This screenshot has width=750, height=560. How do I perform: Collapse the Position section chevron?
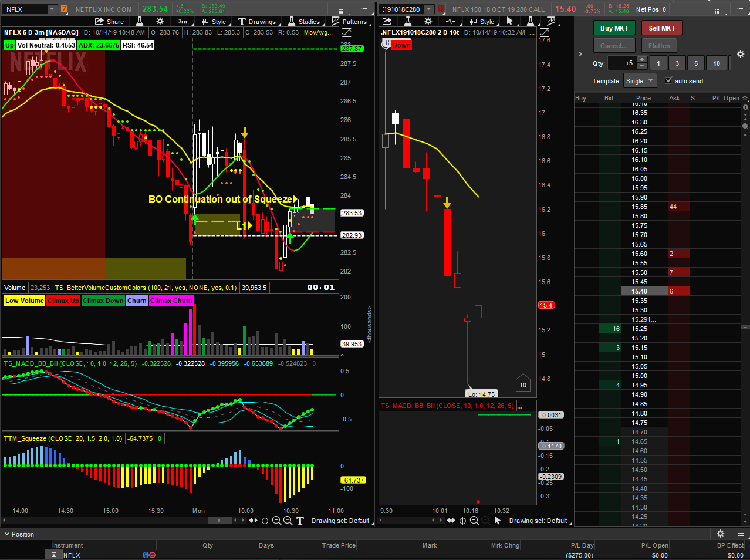click(7, 534)
